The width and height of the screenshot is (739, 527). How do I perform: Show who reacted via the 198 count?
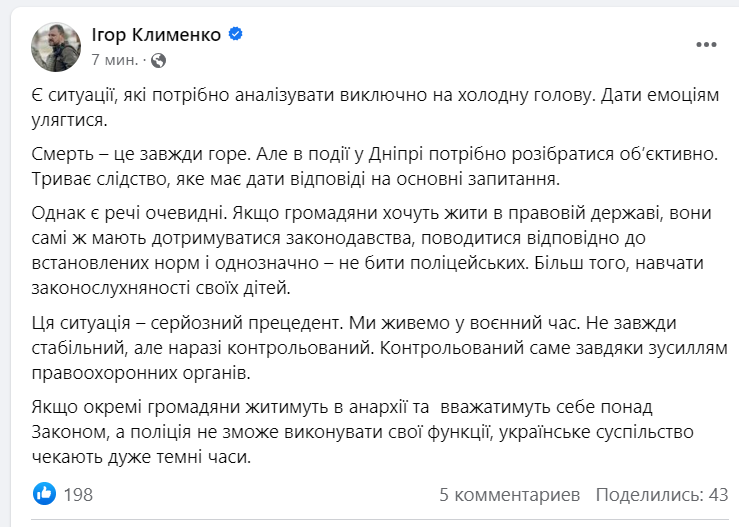tap(78, 495)
